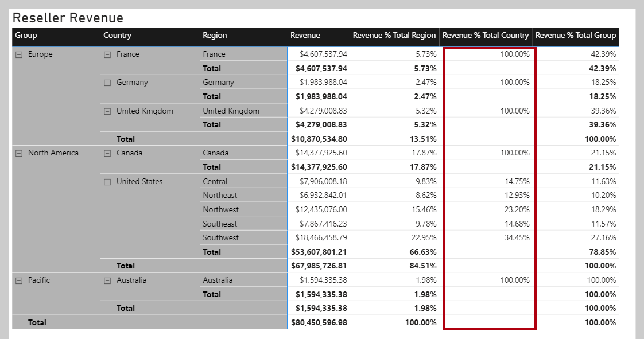
Task: Collapse the Europe group row
Action: [x=19, y=54]
